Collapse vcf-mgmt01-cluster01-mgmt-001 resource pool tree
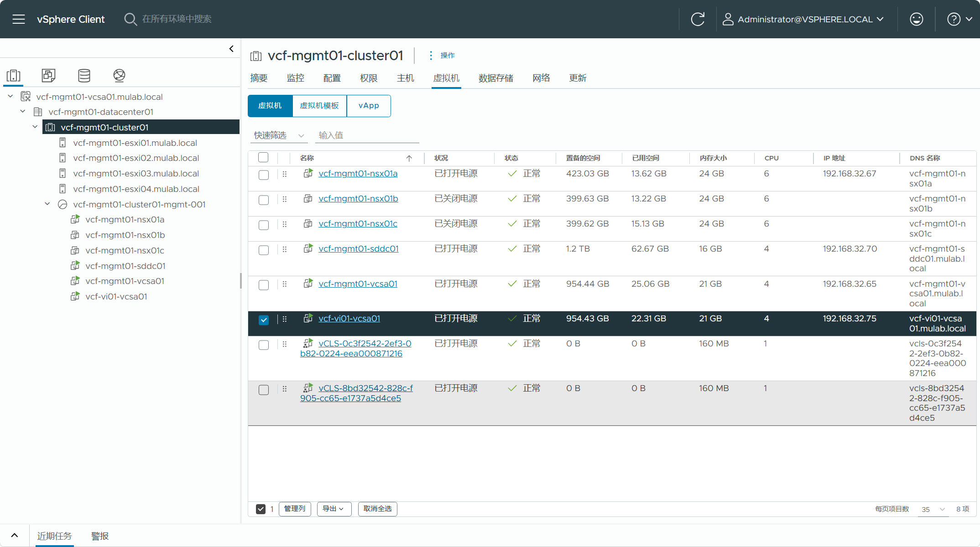Viewport: 980px width, 547px height. [47, 204]
